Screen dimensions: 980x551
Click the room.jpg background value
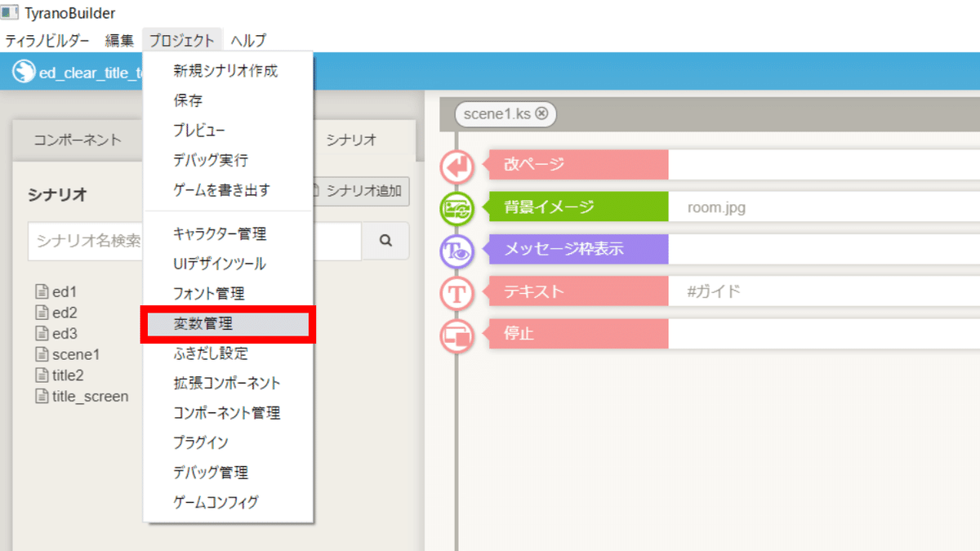(x=716, y=207)
